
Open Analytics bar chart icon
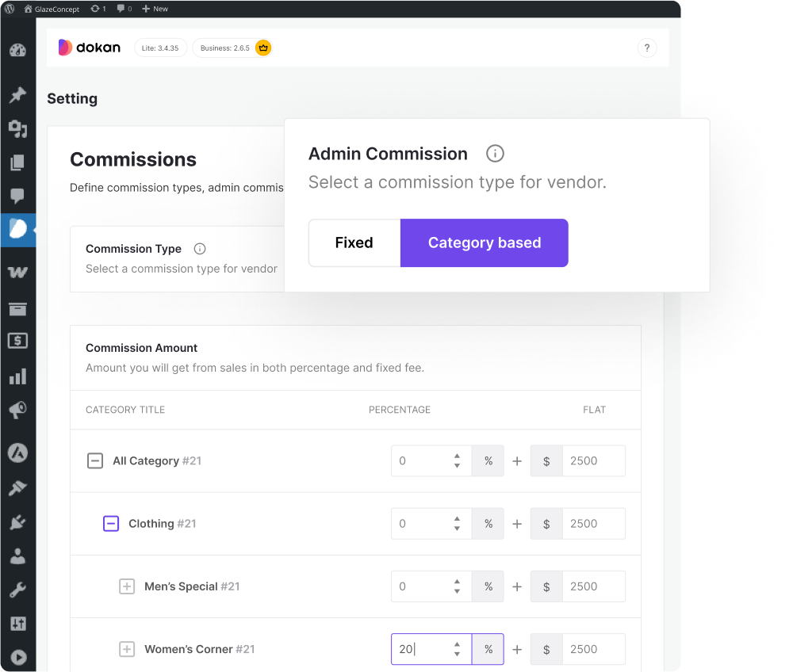[17, 376]
